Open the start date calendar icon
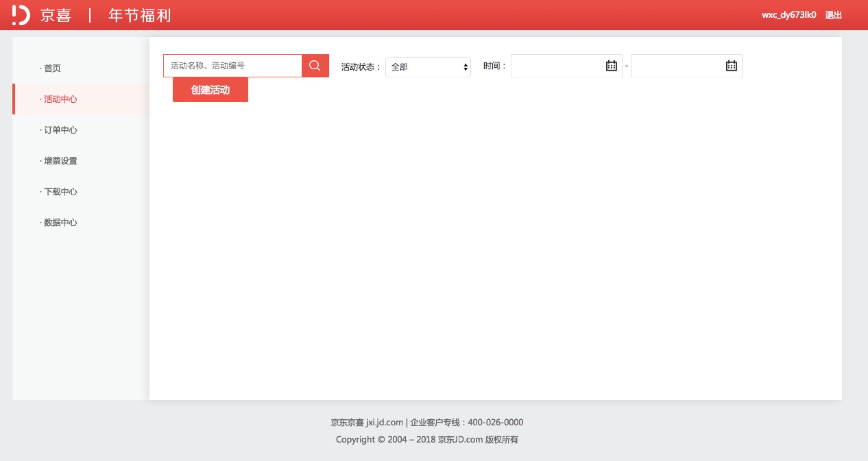The height and width of the screenshot is (461, 868). [611, 66]
